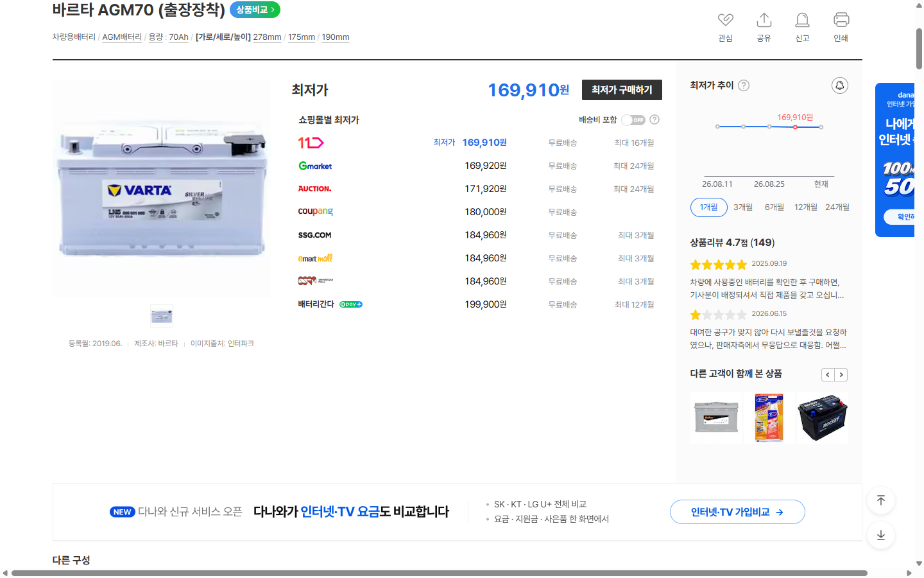Click the 11번가 최대 16개월 installment text
924x578 pixels.
click(x=634, y=143)
